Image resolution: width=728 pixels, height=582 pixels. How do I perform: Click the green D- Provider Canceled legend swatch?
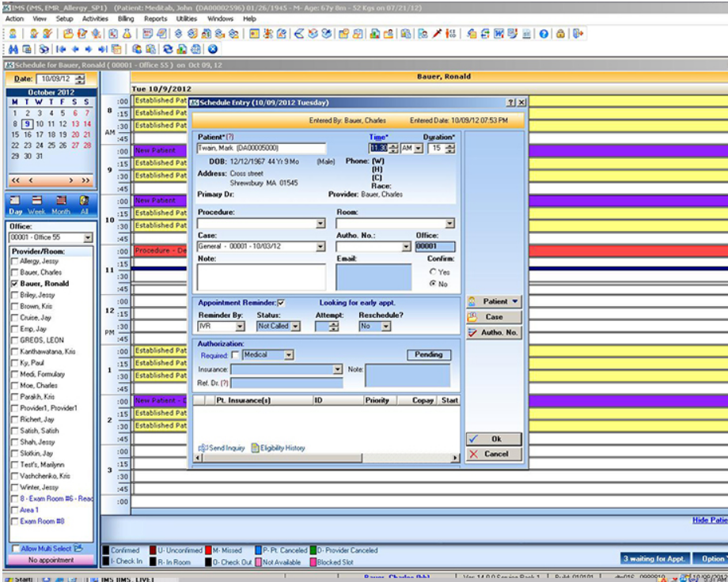tap(313, 550)
